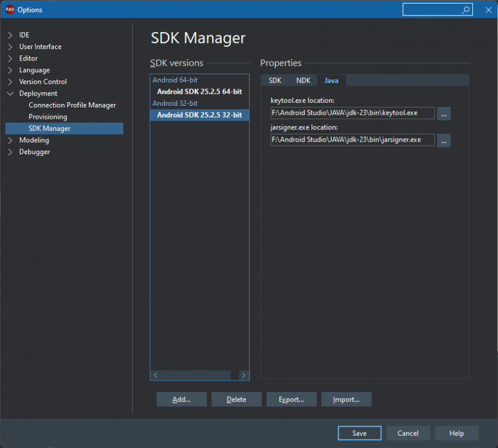
Task: Click the search magnifier icon in title bar
Action: click(466, 10)
